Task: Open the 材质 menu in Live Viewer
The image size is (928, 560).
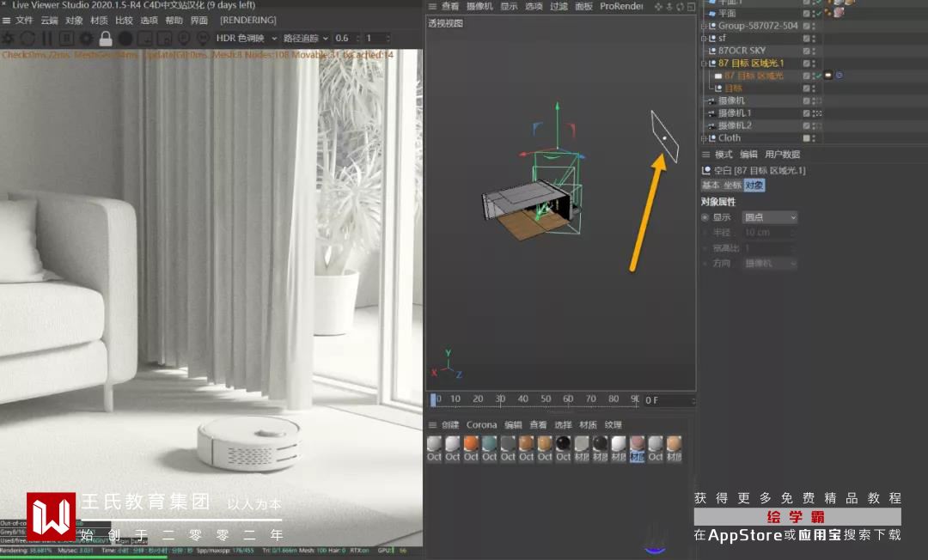Action: [99, 21]
